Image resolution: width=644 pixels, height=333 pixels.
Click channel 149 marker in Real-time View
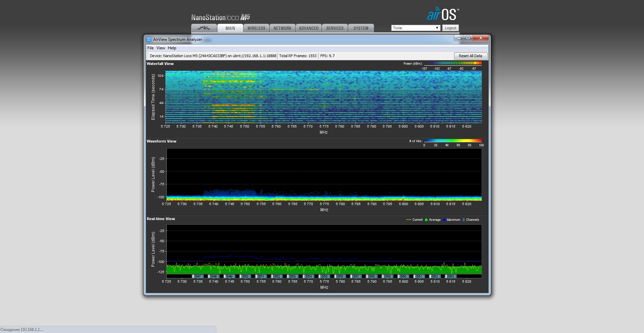coord(230,277)
